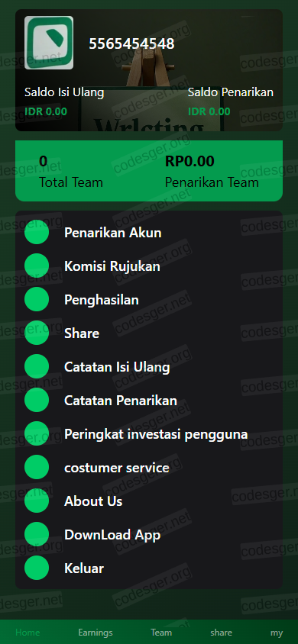Screen dimensions: 298x644
Task: Click the green icon beside costumer service
Action: tap(37, 468)
